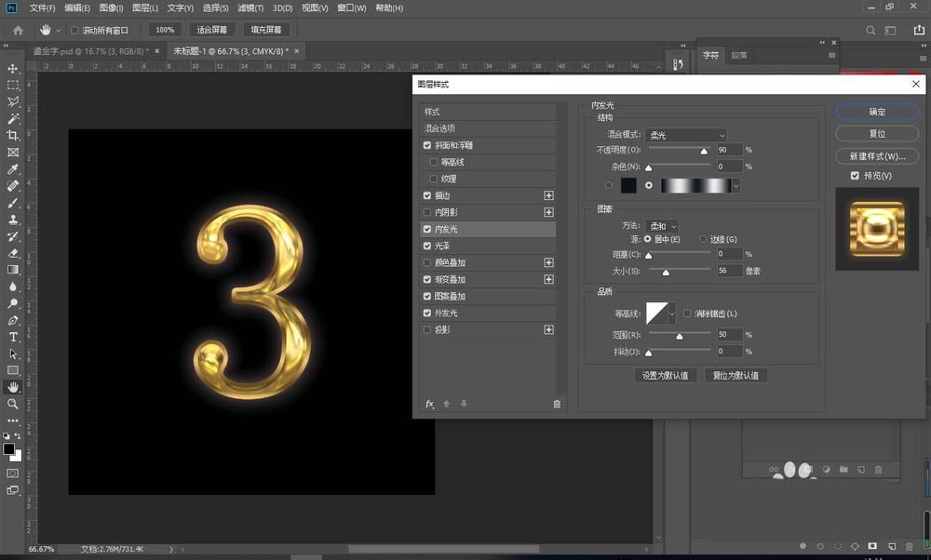
Task: Select the Frame tool
Action: point(12,153)
